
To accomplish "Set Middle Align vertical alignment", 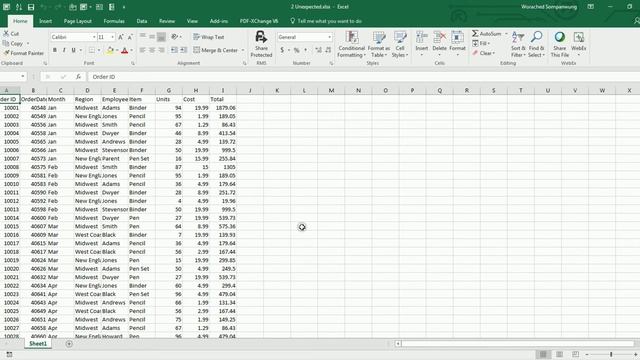I will pyautogui.click(x=152, y=37).
